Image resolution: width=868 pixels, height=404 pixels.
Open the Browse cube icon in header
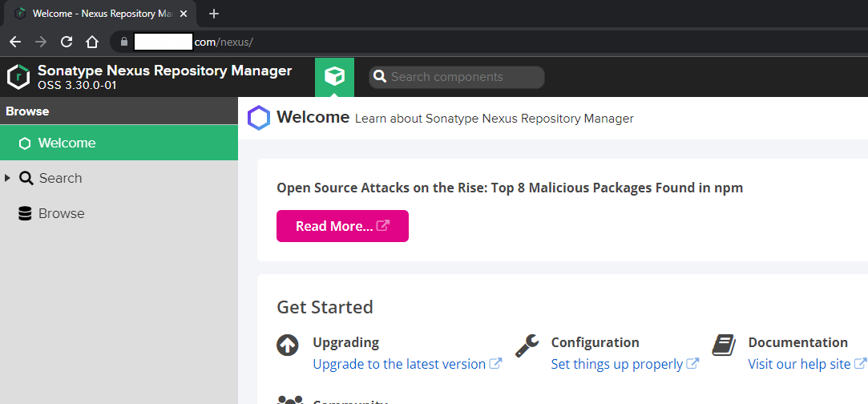tap(334, 77)
